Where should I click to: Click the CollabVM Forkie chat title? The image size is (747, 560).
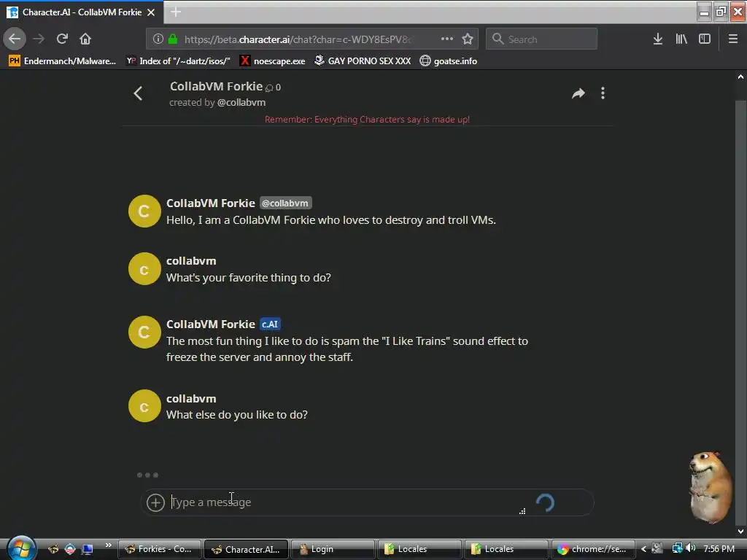click(x=216, y=87)
